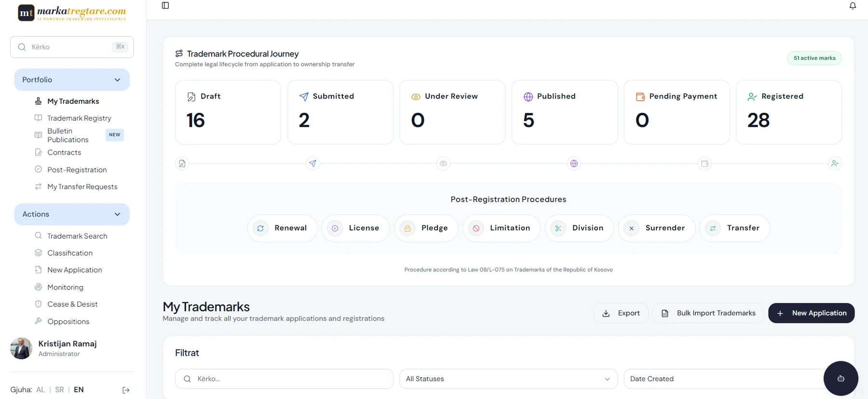Open Bulletin Publications menu item
This screenshot has width=868, height=399.
[x=68, y=135]
